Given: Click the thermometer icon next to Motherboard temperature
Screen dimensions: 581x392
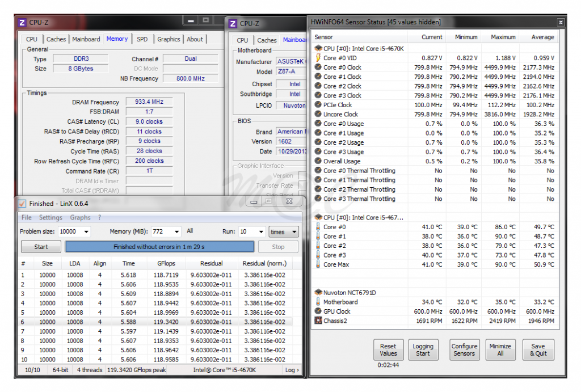Looking at the screenshot, I should point(318,302).
